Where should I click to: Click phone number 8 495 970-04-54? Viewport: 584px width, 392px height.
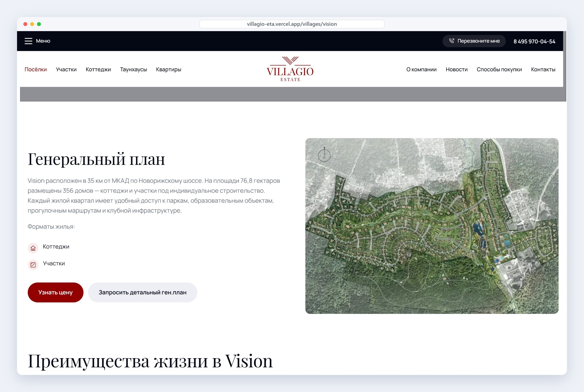[534, 41]
